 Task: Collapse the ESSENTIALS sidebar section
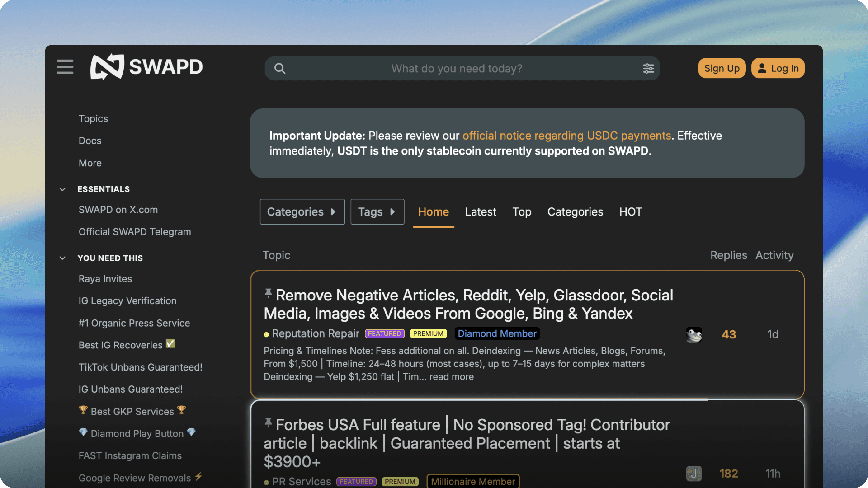pos(63,189)
